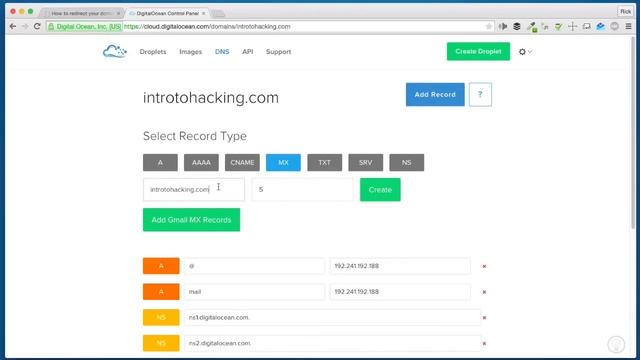
Task: Click the page vertical scrollbar
Action: click(x=633, y=133)
